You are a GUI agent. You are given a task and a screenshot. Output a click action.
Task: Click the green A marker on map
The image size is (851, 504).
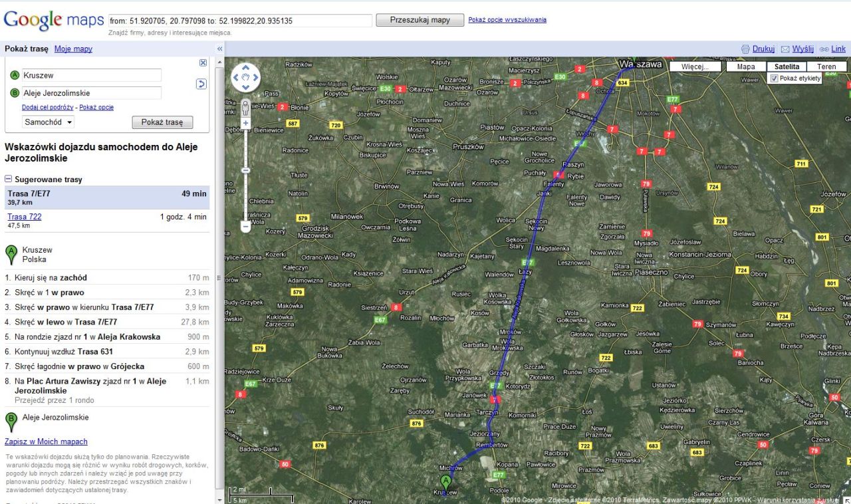[446, 482]
